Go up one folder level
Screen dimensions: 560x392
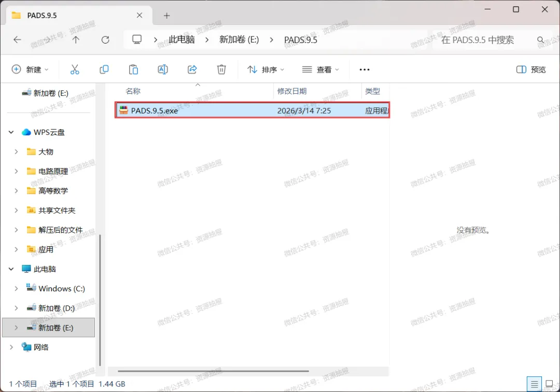pyautogui.click(x=76, y=39)
